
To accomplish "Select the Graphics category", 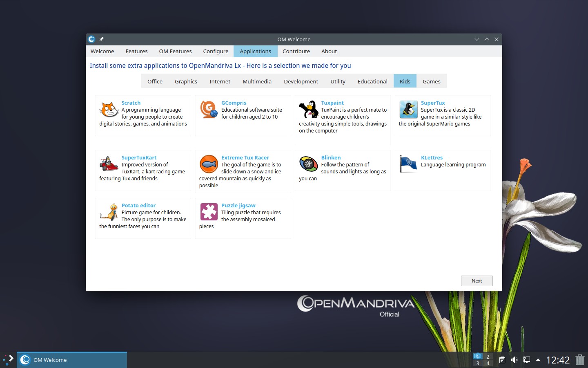I will coord(186,81).
